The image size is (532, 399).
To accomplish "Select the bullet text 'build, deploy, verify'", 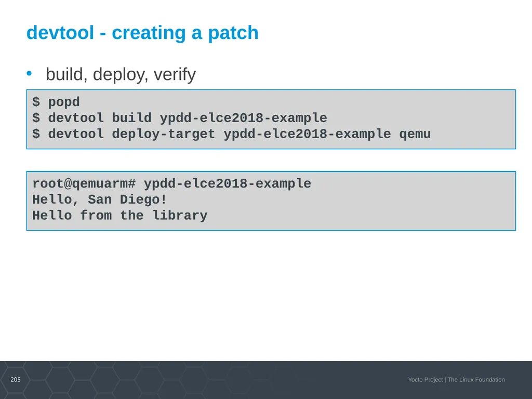I will tap(121, 74).
